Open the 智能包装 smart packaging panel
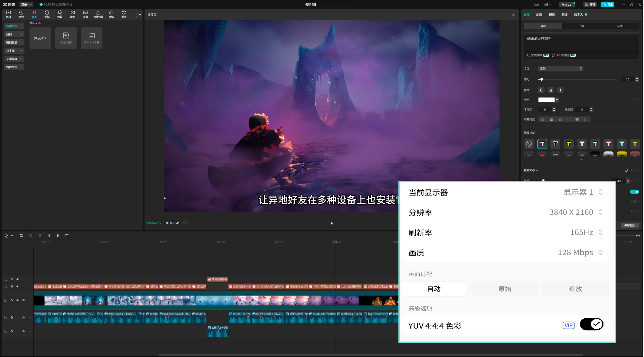Screen dimensions: 644x357 pyautogui.click(x=98, y=14)
